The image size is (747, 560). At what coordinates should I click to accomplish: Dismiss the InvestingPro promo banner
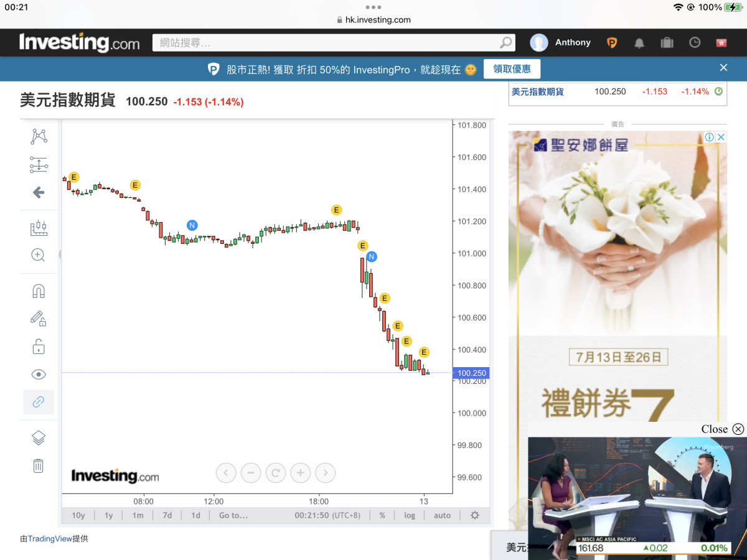pos(723,68)
